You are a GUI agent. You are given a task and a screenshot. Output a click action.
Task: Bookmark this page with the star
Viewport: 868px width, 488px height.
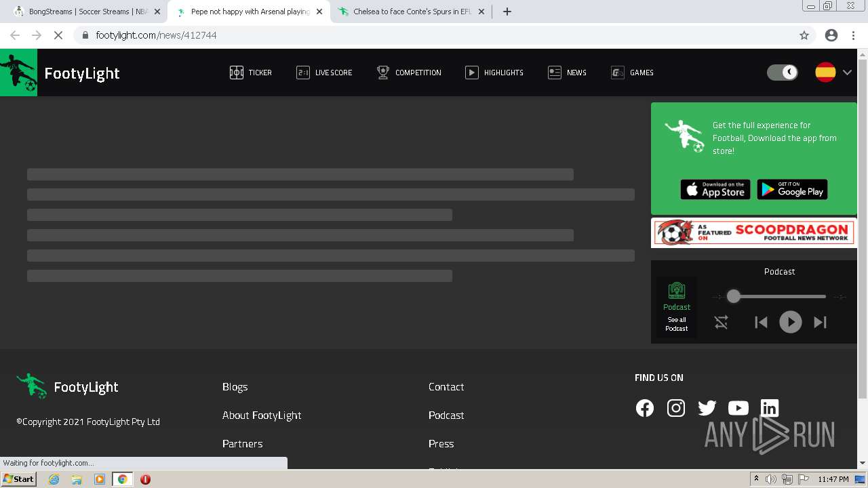804,35
